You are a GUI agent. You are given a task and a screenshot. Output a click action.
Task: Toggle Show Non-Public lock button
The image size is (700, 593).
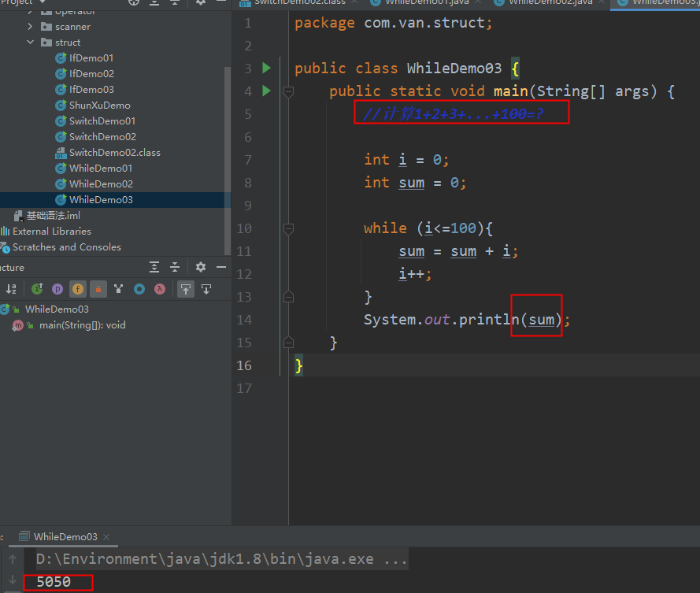pos(98,289)
